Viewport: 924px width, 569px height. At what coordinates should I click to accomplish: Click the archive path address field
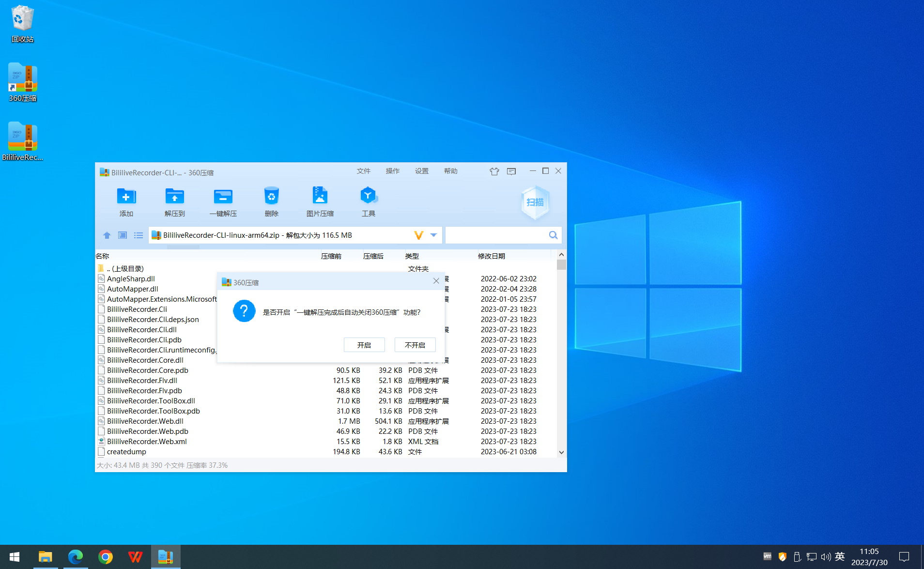pos(282,235)
